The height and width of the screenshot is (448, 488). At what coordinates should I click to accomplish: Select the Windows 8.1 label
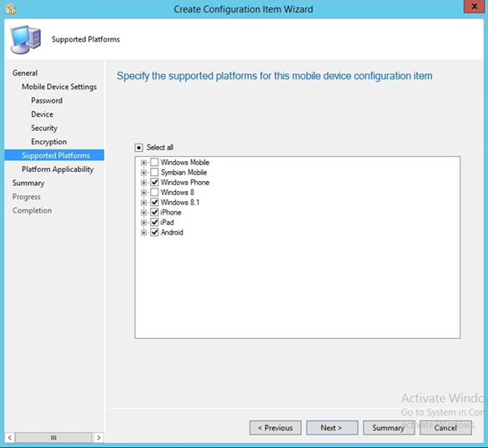[180, 203]
